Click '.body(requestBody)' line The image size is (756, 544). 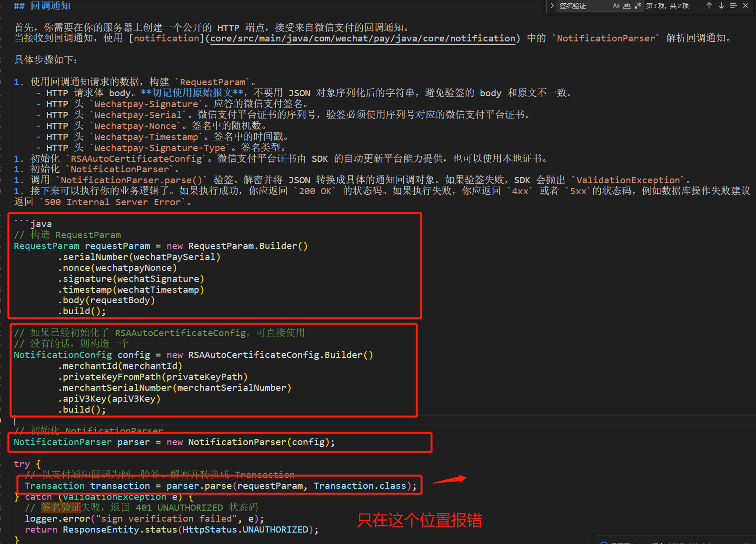tap(106, 301)
